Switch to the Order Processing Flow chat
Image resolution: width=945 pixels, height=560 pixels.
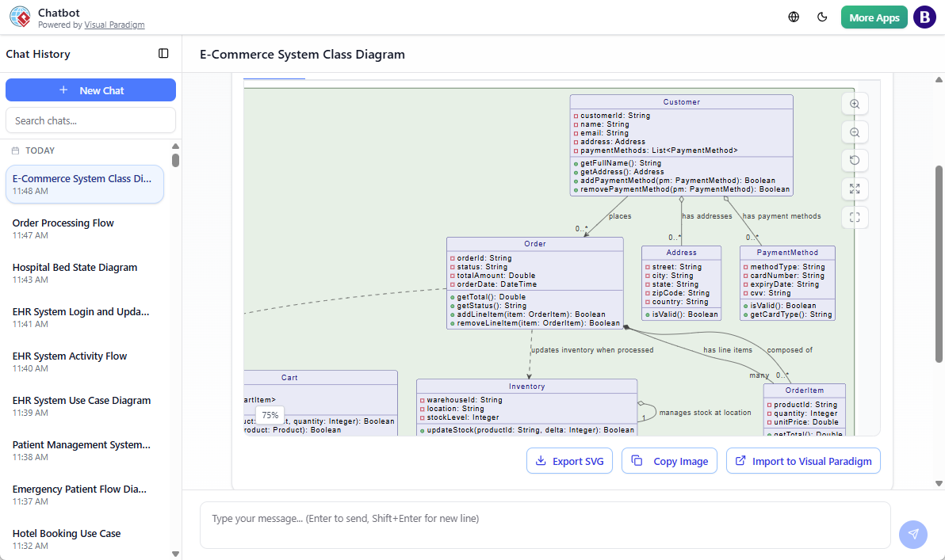pos(85,229)
